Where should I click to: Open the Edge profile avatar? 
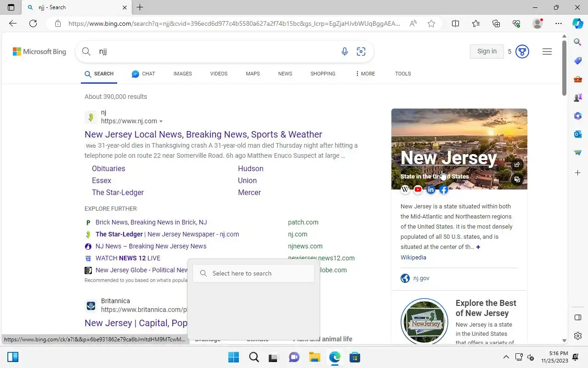pyautogui.click(x=537, y=23)
